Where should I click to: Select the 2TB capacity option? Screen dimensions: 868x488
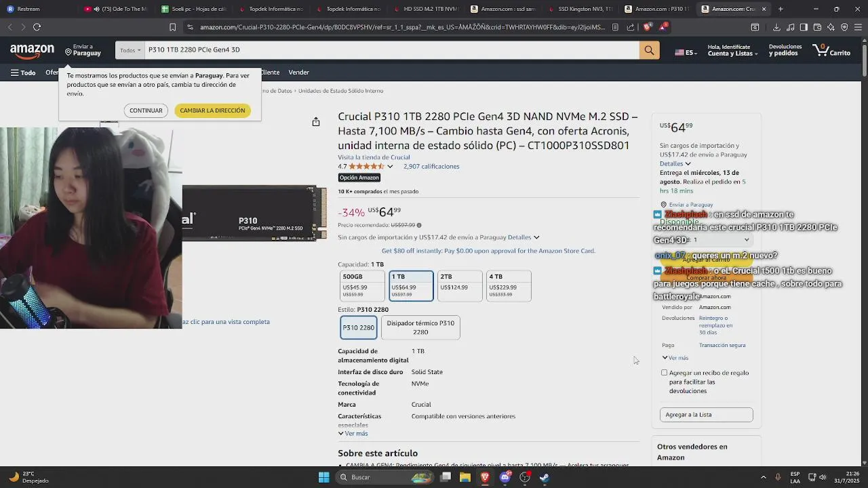click(x=460, y=285)
